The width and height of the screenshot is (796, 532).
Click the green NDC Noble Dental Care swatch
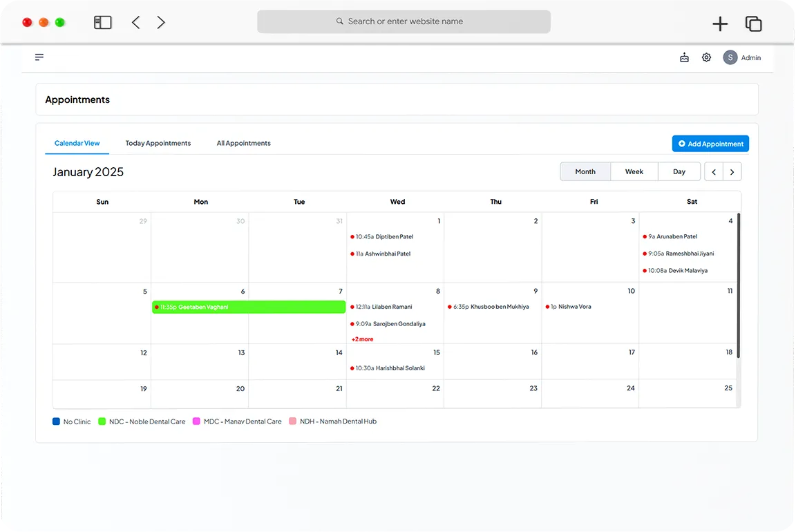click(x=102, y=421)
